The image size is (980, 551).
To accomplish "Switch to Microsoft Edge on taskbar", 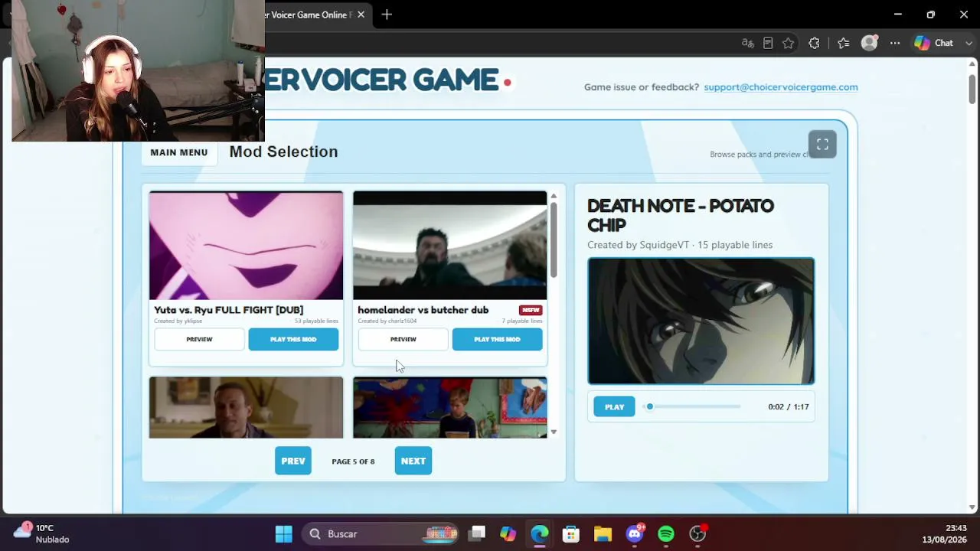I will 540,533.
